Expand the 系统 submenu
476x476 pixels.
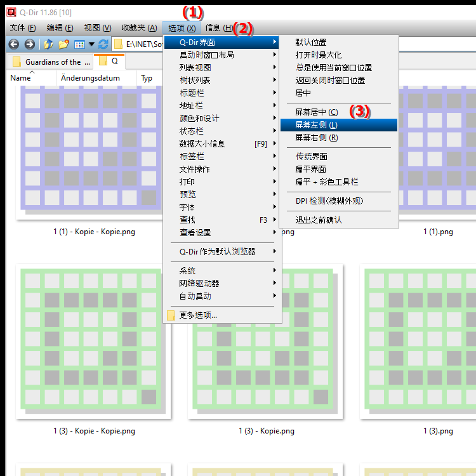click(221, 271)
